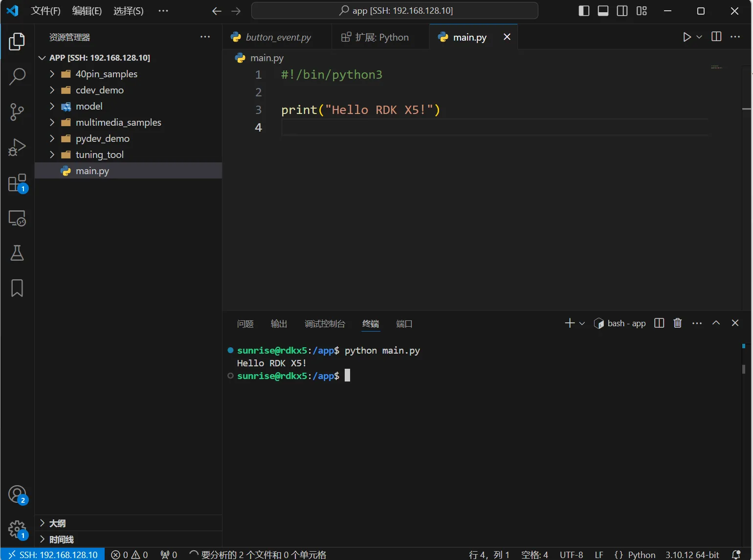Open the Testing flask view
The image size is (753, 560).
(17, 253)
